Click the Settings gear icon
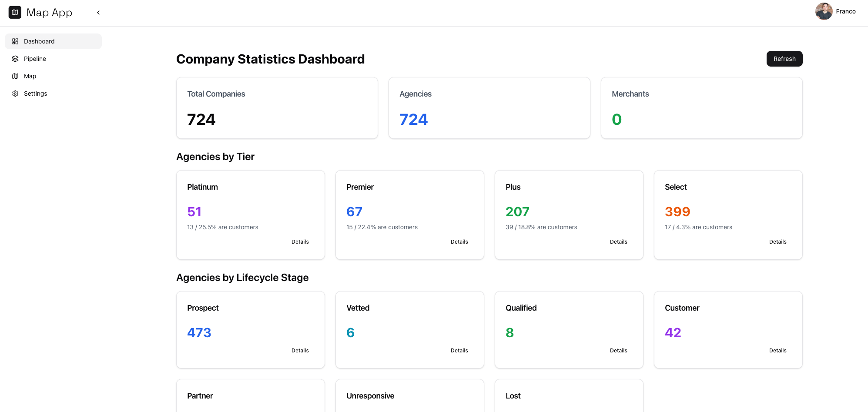The height and width of the screenshot is (412, 868). pos(15,93)
